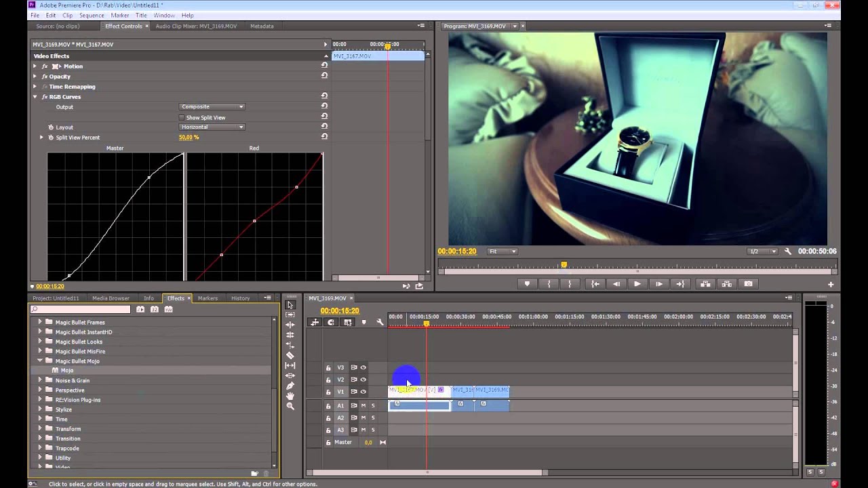Select the Pen tool

pyautogui.click(x=290, y=386)
